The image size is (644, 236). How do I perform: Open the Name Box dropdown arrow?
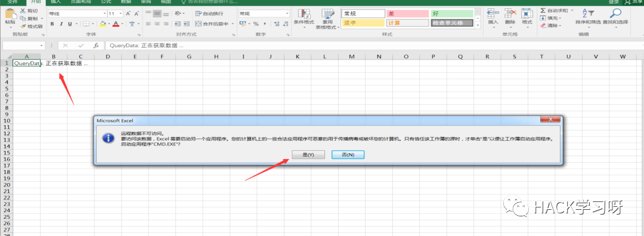(x=42, y=45)
